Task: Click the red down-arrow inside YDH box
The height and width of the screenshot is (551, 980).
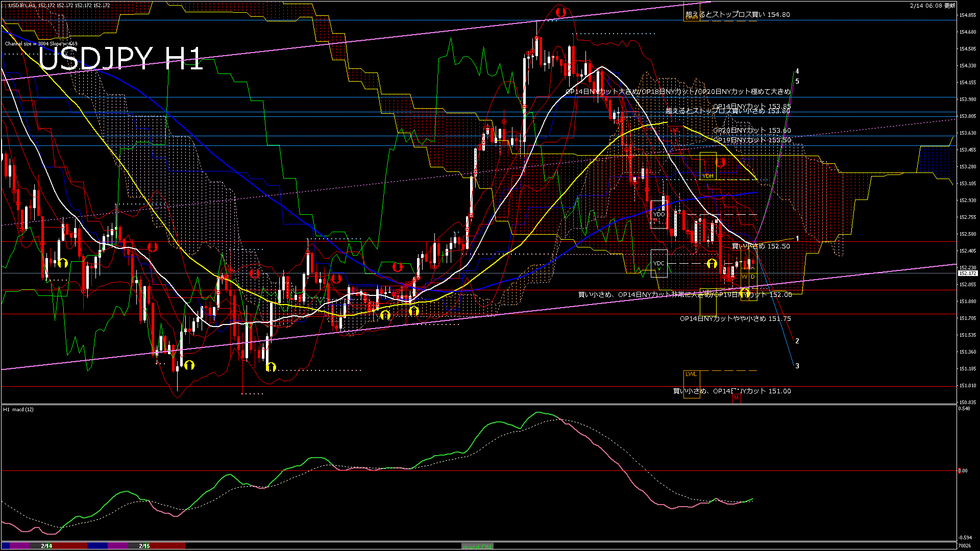Action: [720, 163]
